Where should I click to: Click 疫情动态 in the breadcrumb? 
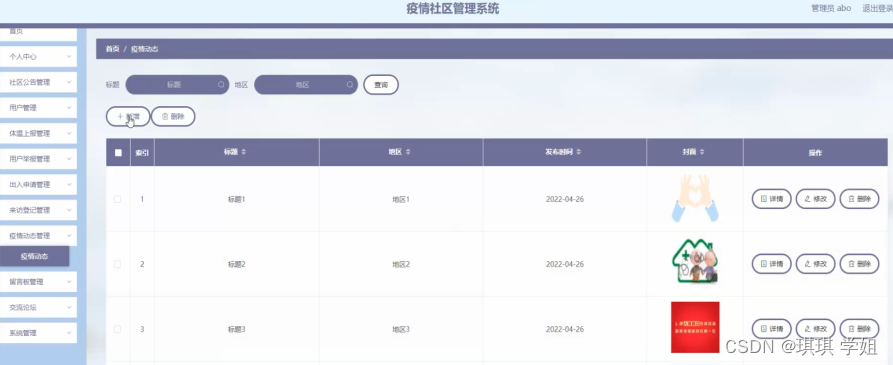[145, 49]
